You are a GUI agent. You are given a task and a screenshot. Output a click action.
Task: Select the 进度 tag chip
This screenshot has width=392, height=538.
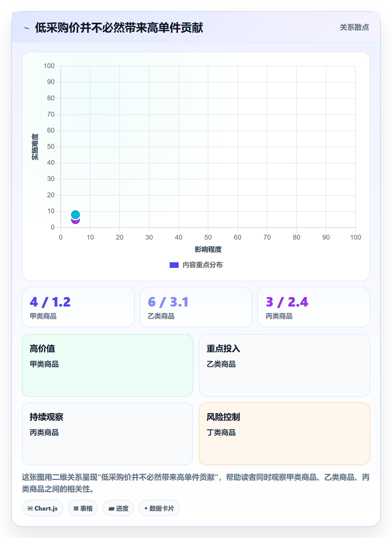[x=118, y=508]
